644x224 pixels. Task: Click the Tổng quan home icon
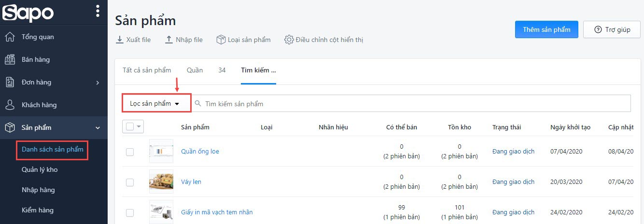pyautogui.click(x=10, y=37)
